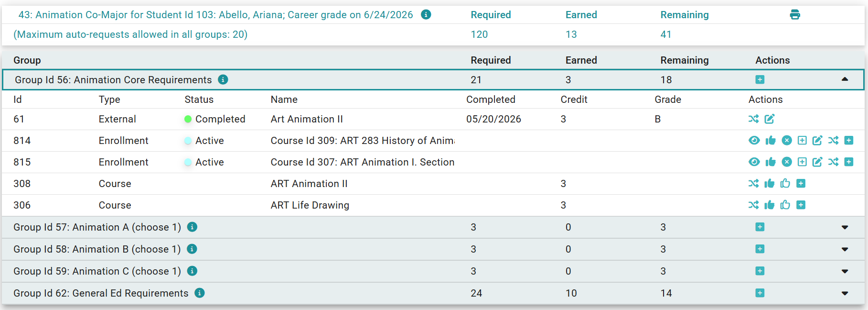Show info for General Ed Requirements
The height and width of the screenshot is (310, 868).
click(x=200, y=293)
